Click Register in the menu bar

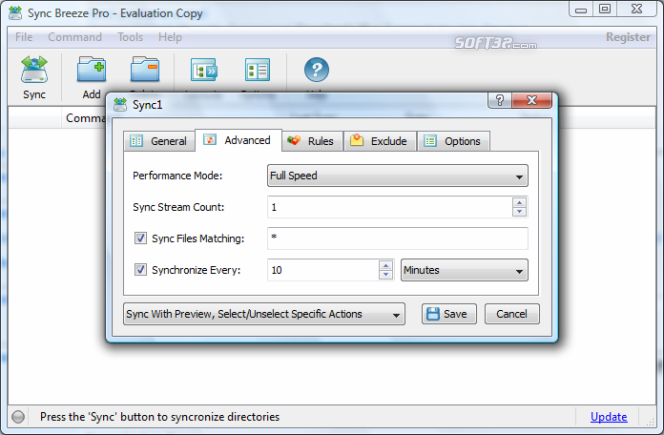coord(628,37)
